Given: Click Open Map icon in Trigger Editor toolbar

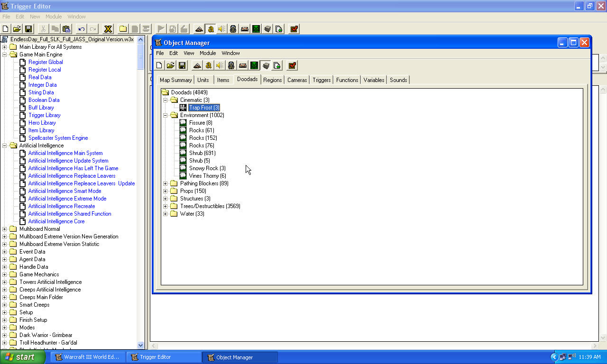Looking at the screenshot, I should coord(17,29).
